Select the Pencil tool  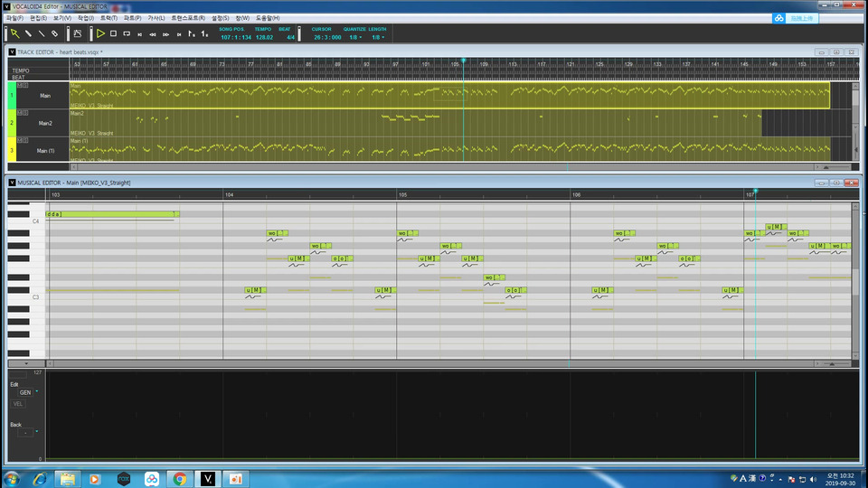tap(28, 33)
